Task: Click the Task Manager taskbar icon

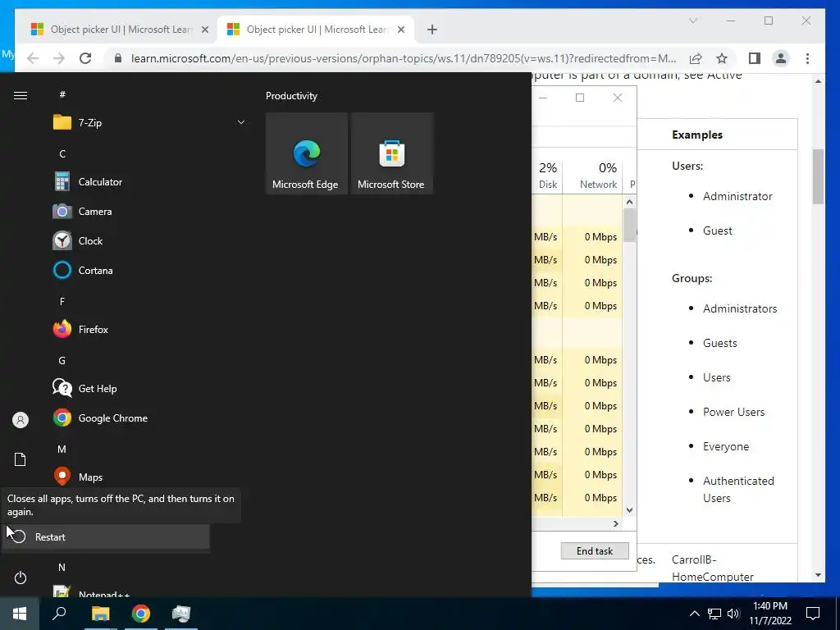Action: 181,614
